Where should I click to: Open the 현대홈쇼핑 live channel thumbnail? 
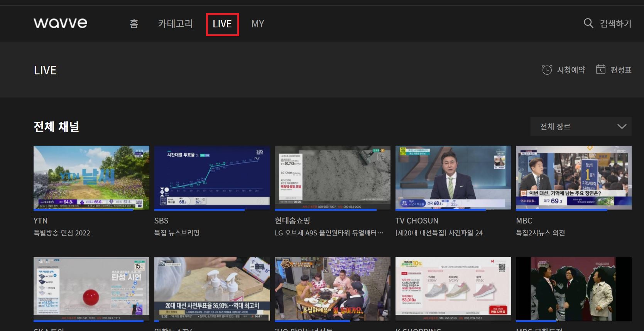pos(333,178)
